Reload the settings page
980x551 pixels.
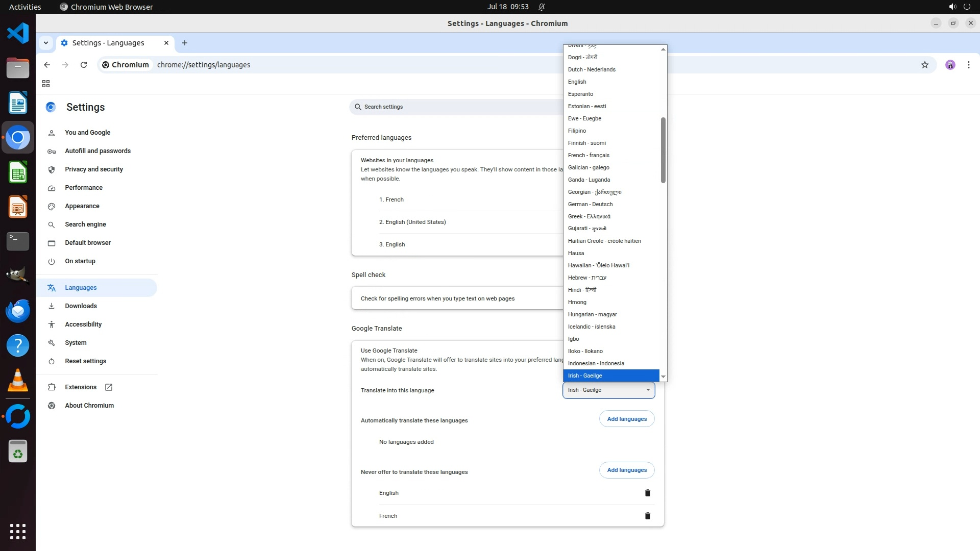84,65
